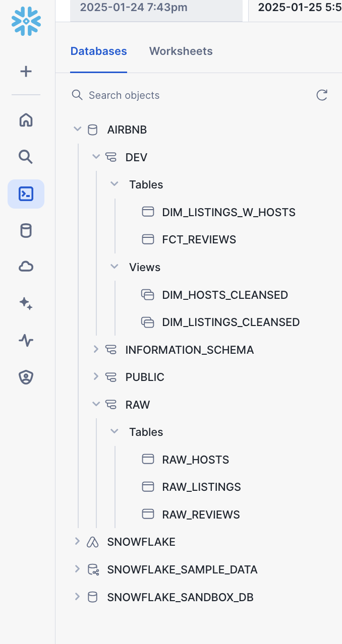The image size is (342, 644).
Task: Expand the INFORMATION_SCHEMA schema
Action: pos(96,349)
